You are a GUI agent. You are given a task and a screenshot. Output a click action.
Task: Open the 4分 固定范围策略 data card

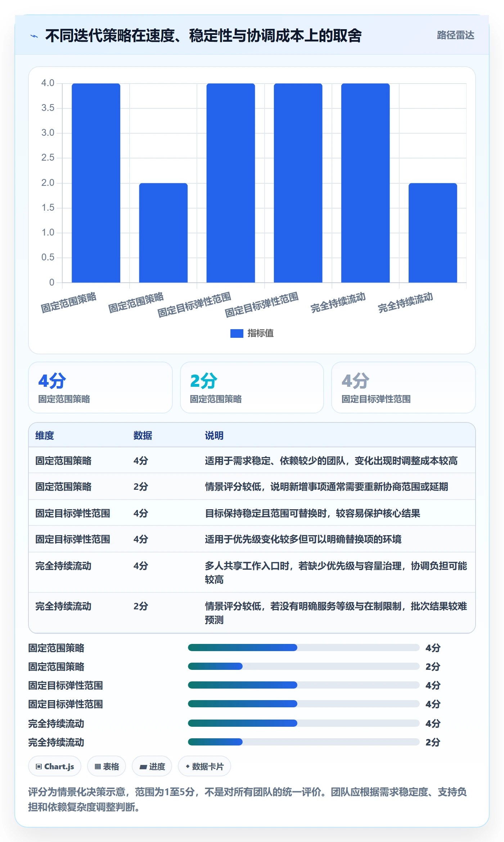pos(100,388)
